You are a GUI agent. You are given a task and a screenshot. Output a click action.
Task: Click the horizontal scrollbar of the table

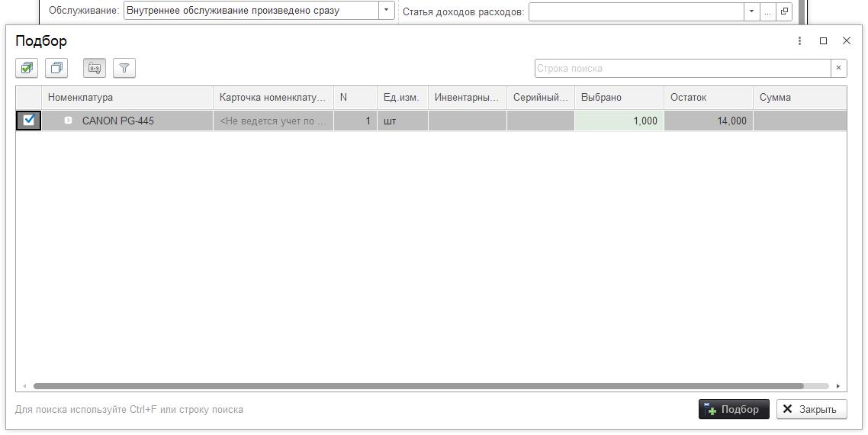pyautogui.click(x=418, y=386)
